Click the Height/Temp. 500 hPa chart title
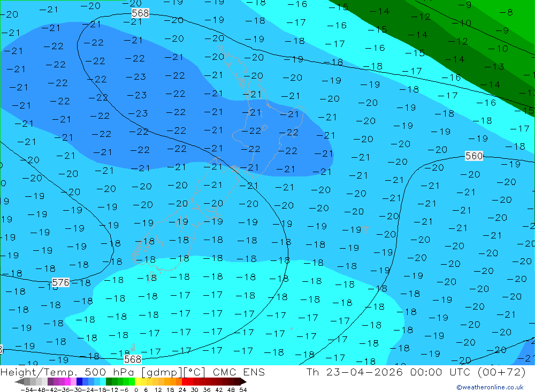This screenshot has height=392, width=535. click(132, 372)
